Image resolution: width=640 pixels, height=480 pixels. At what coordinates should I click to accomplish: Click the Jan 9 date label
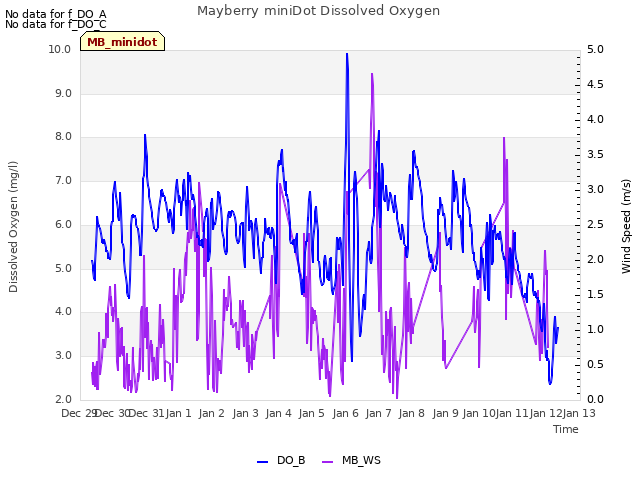click(x=445, y=413)
